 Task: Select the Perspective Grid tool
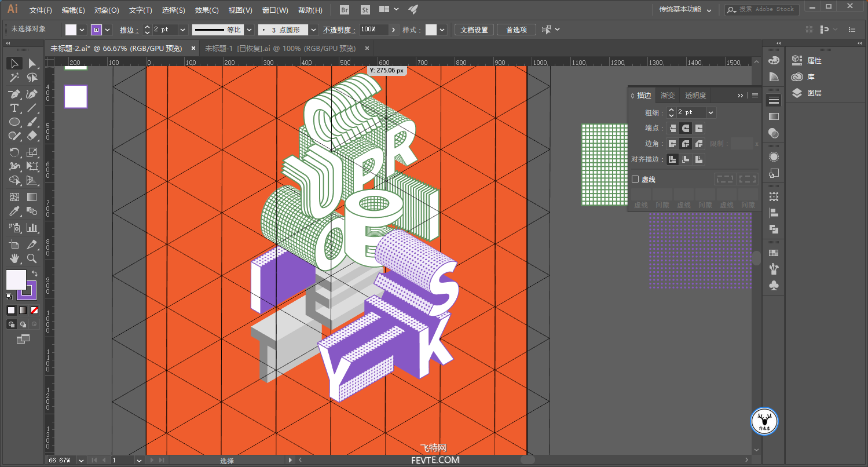point(32,181)
